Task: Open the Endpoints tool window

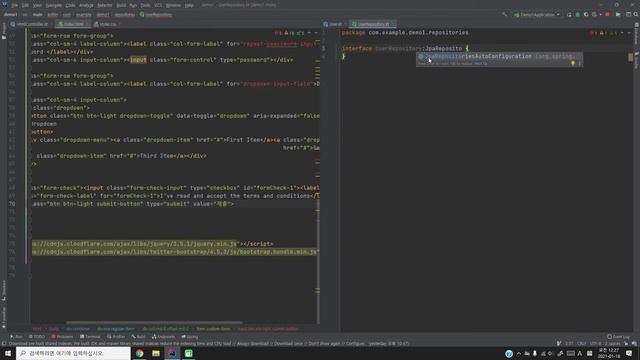Action: [163, 337]
